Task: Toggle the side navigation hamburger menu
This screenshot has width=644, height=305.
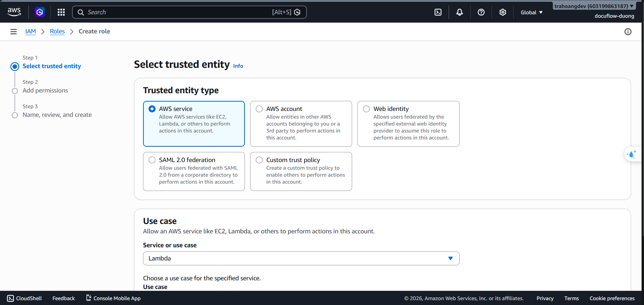Action: click(x=14, y=32)
